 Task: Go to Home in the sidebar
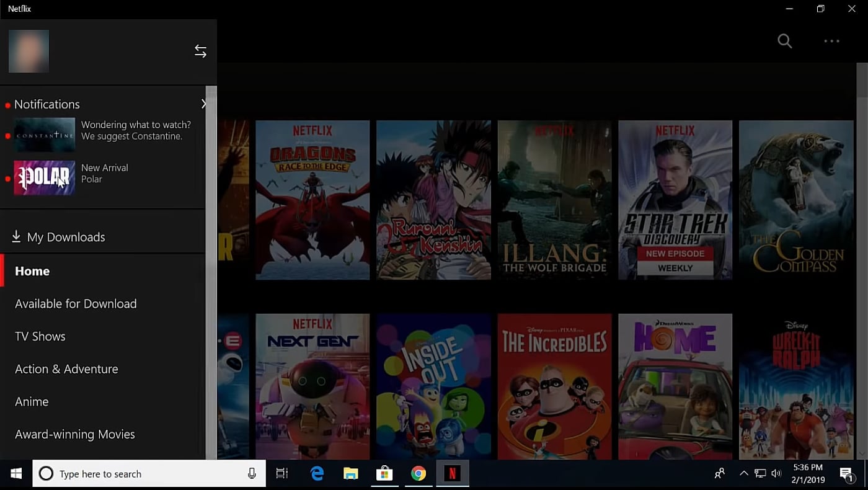32,270
